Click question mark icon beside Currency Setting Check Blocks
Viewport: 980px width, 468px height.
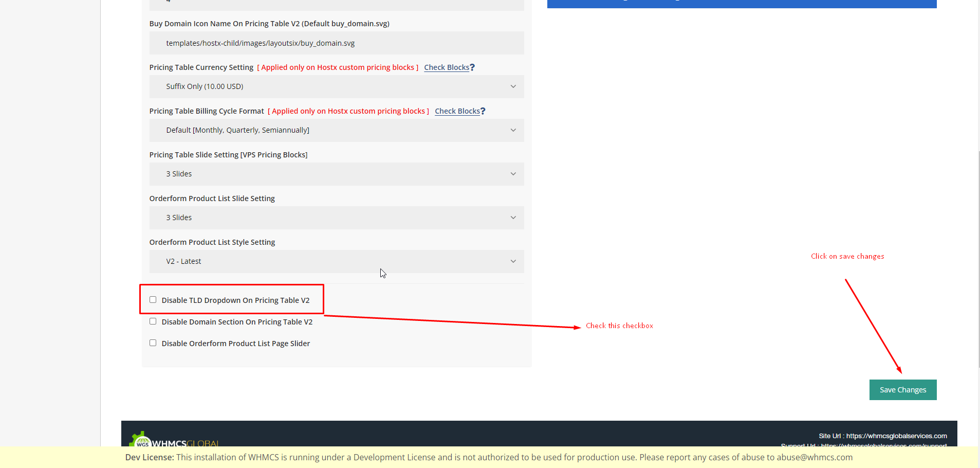[x=472, y=67]
